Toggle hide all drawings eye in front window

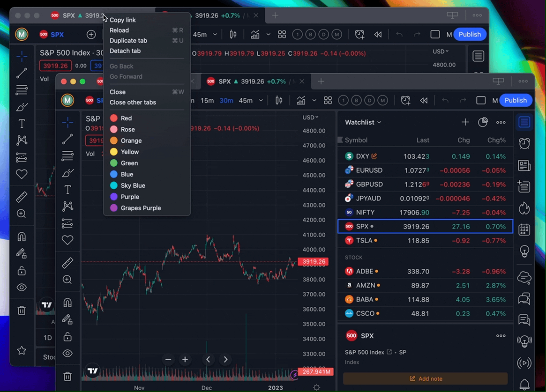point(67,354)
